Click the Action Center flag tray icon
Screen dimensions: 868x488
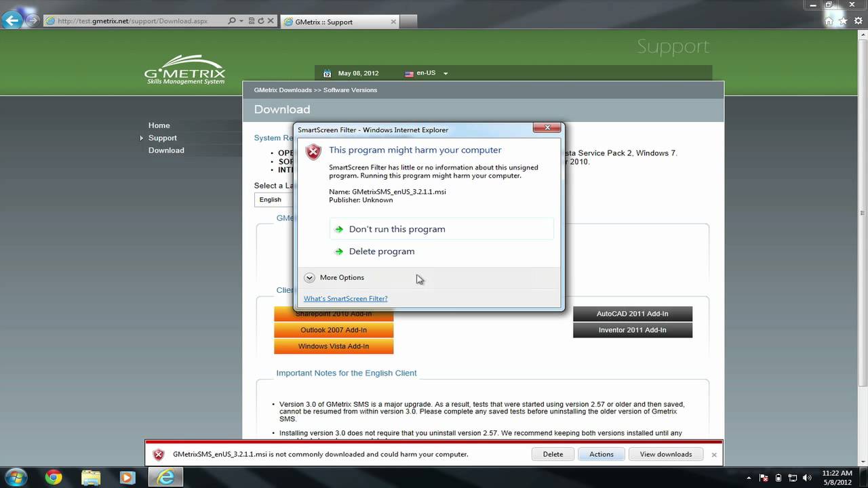point(764,478)
